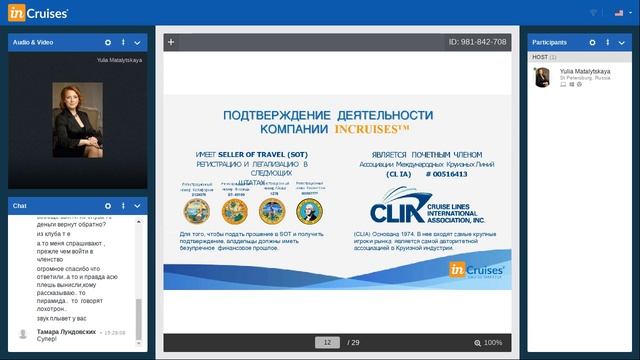640x360 pixels.
Task: Click the inCruises logo on the slide
Action: pyautogui.click(x=477, y=270)
